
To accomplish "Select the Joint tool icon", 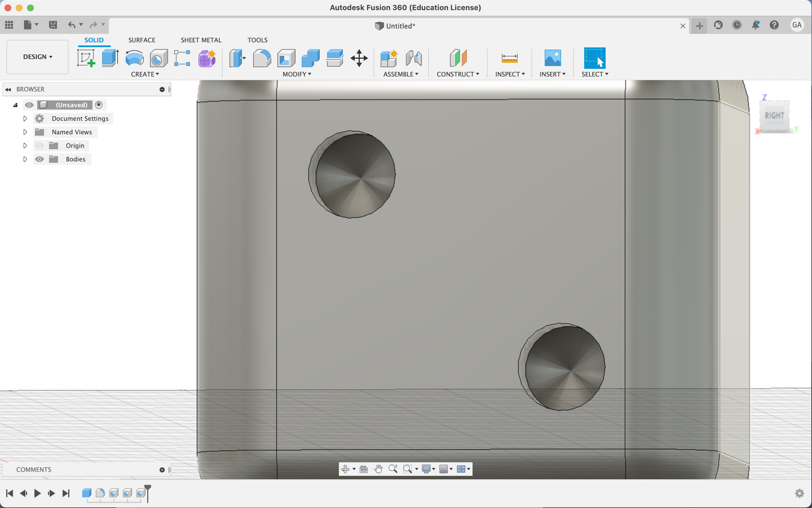I will click(x=413, y=58).
